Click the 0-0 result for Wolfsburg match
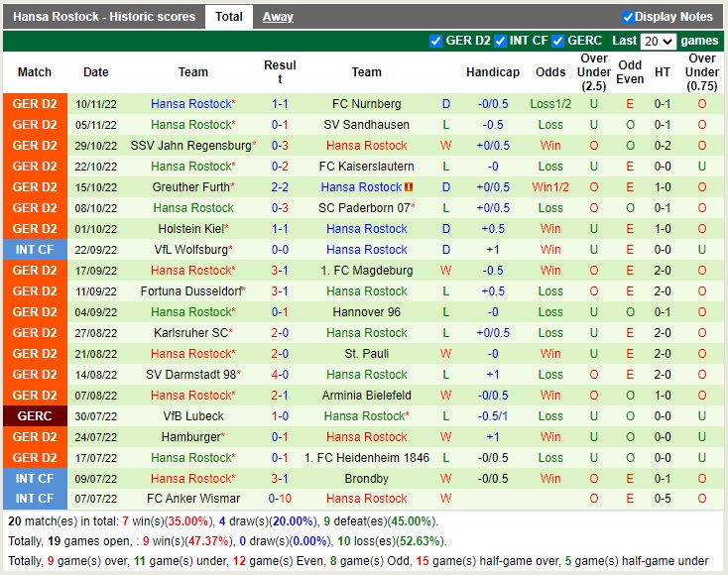Screen dimensions: 728x575 pos(280,250)
